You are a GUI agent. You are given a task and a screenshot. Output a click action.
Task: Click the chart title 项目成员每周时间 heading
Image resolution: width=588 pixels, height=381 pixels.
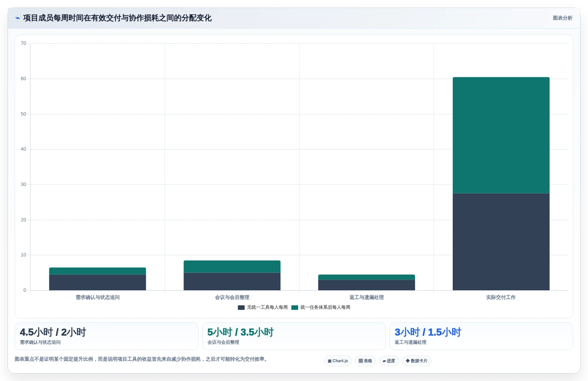[x=117, y=18]
